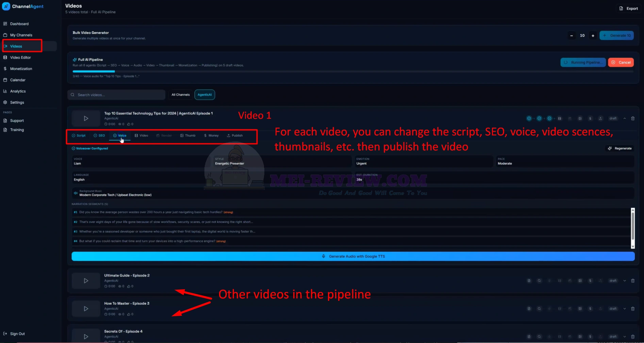This screenshot has height=343, width=644.
Task: Click the scrollbar down arrow in narration segments
Action: pos(633,247)
